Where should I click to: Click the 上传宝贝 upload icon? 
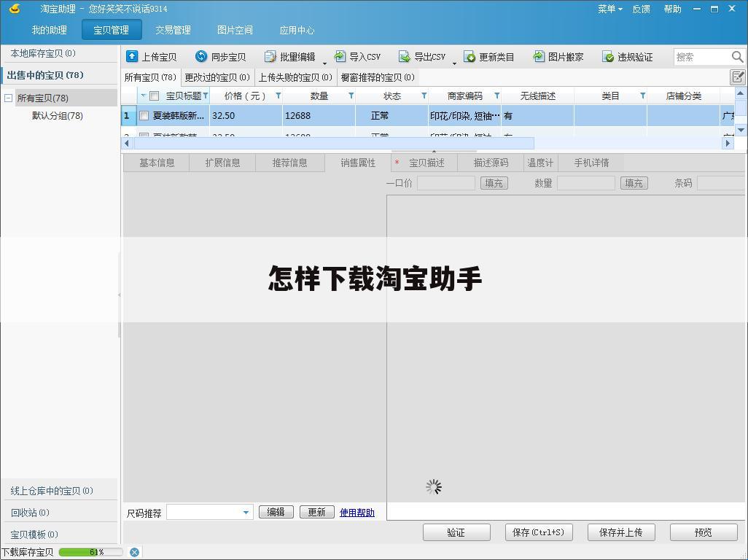coord(132,57)
